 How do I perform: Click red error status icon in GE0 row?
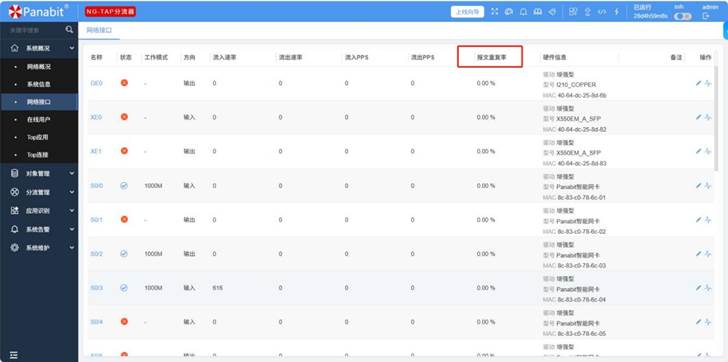[124, 83]
